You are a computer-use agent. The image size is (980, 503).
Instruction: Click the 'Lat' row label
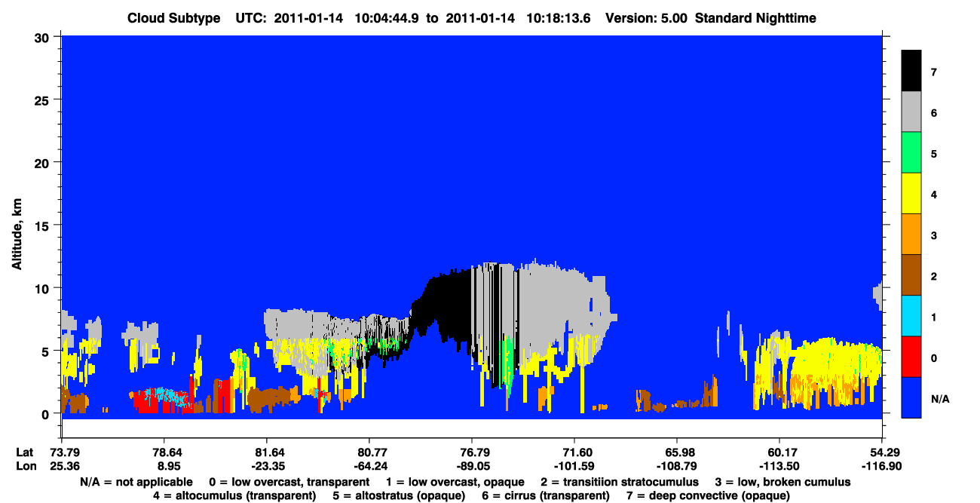[25, 452]
